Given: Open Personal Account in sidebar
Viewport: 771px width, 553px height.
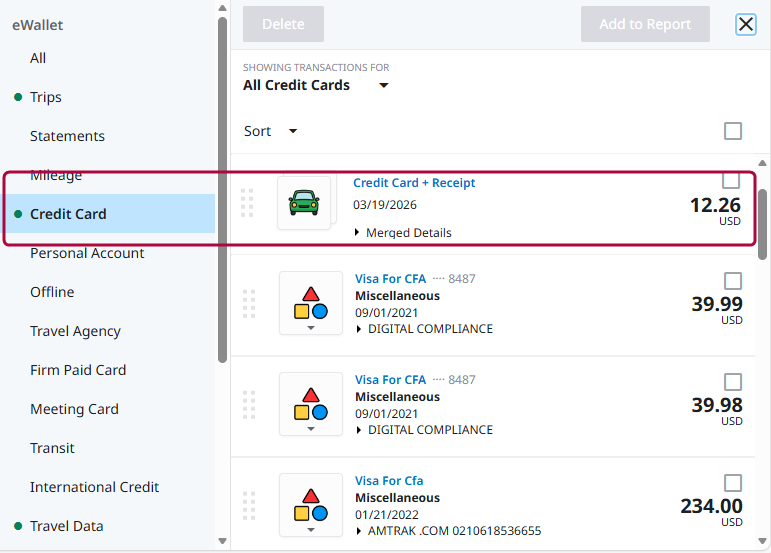Looking at the screenshot, I should [x=87, y=253].
